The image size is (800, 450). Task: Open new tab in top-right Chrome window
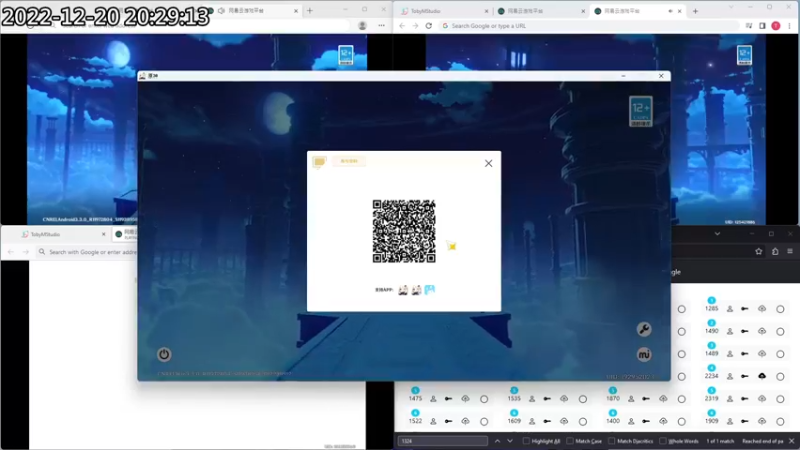click(x=695, y=11)
